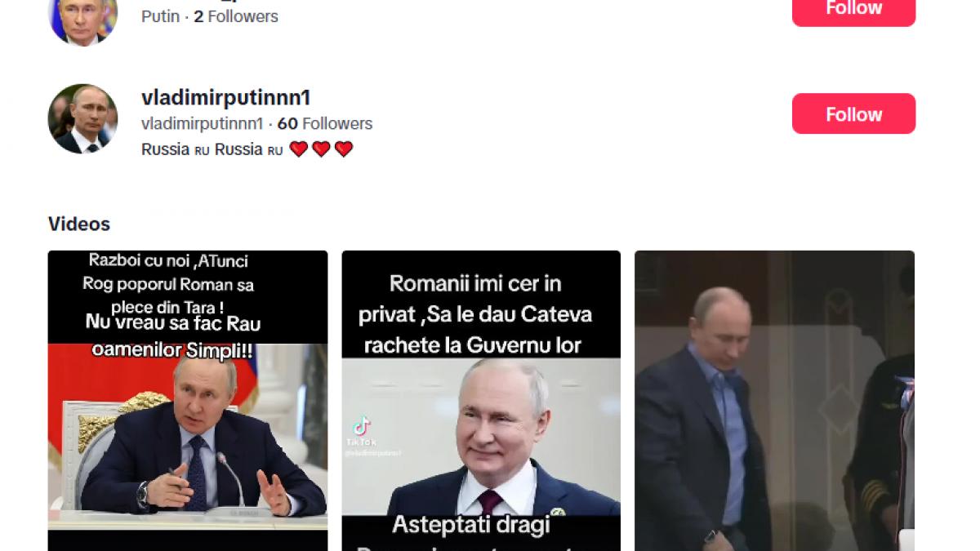This screenshot has height=551, width=980.
Task: Click the Russia RU bio text
Action: point(212,149)
